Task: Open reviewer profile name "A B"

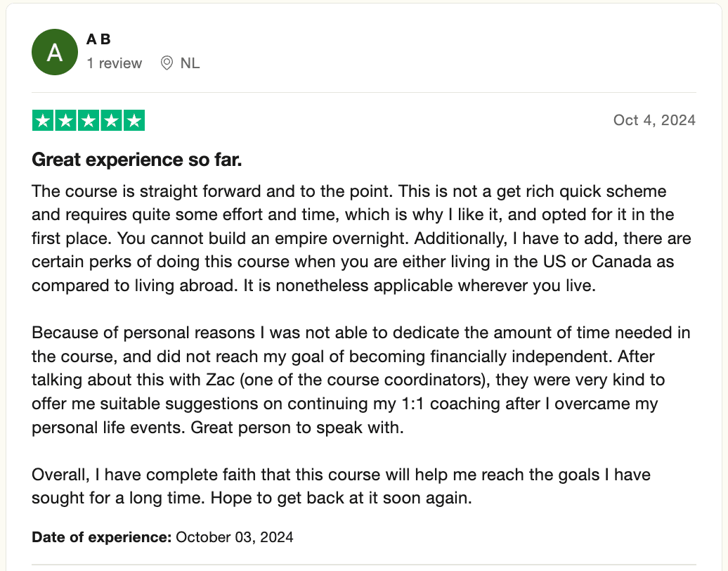Action: point(98,40)
